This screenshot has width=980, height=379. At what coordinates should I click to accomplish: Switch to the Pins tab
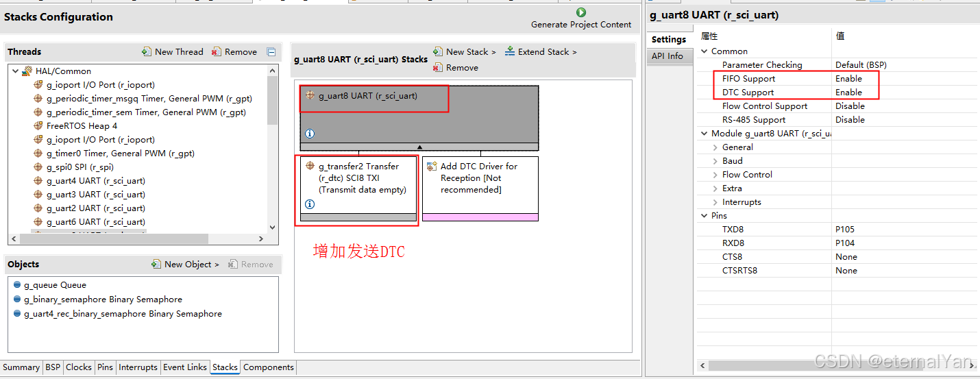tap(105, 367)
